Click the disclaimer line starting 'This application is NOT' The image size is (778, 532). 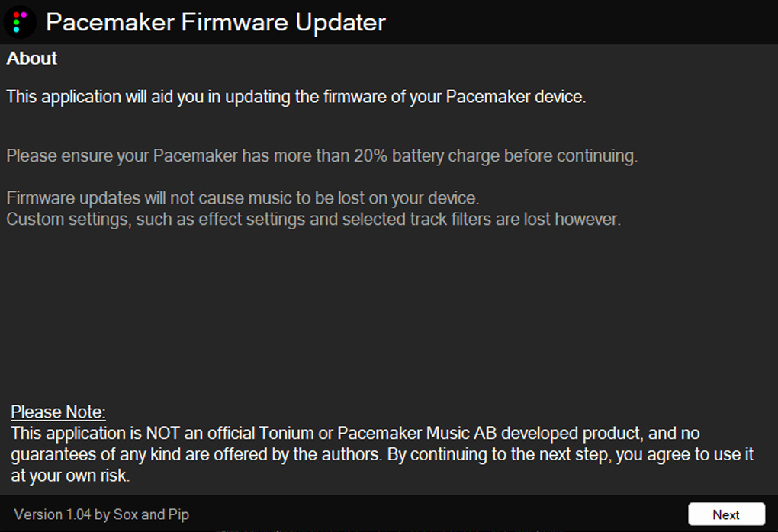355,434
